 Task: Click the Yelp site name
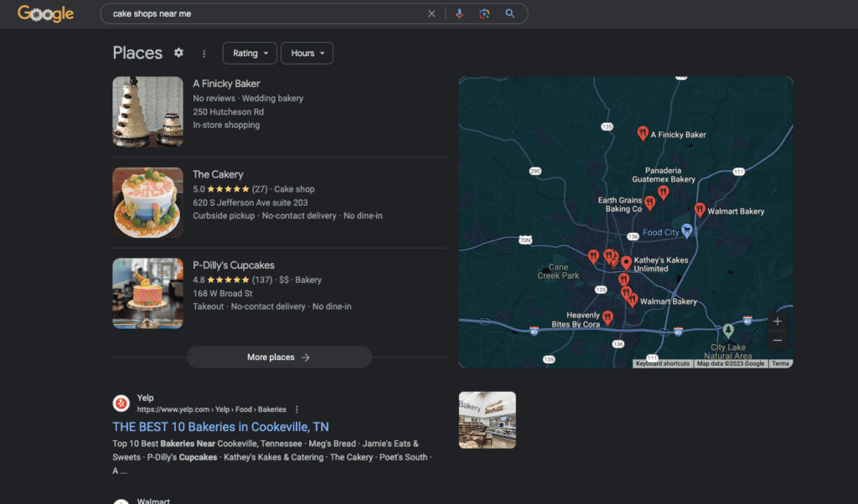coord(145,398)
